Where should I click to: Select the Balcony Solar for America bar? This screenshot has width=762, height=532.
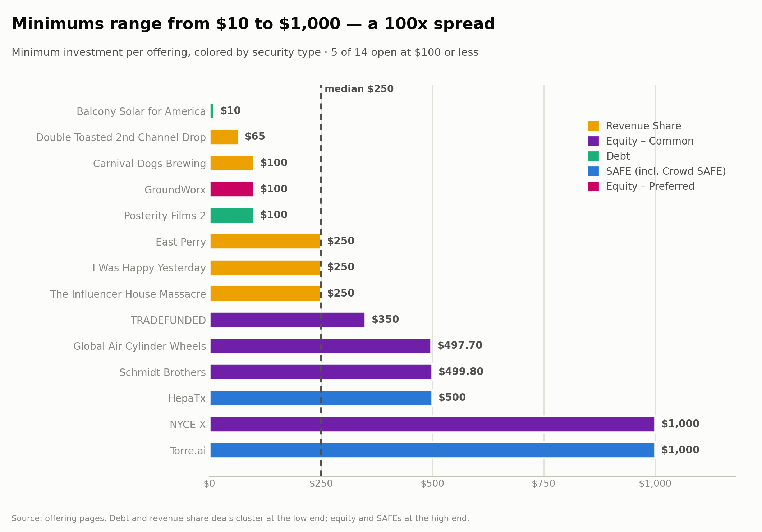pyautogui.click(x=212, y=111)
